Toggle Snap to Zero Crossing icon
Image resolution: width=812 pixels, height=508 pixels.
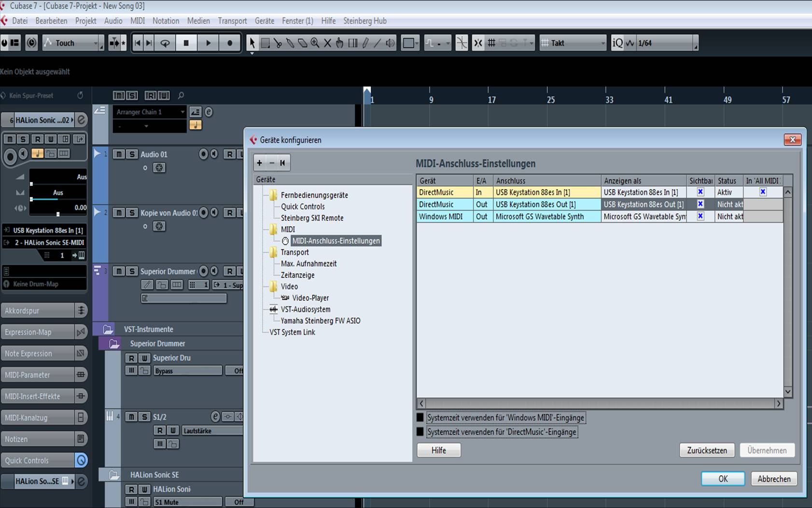[x=462, y=43]
